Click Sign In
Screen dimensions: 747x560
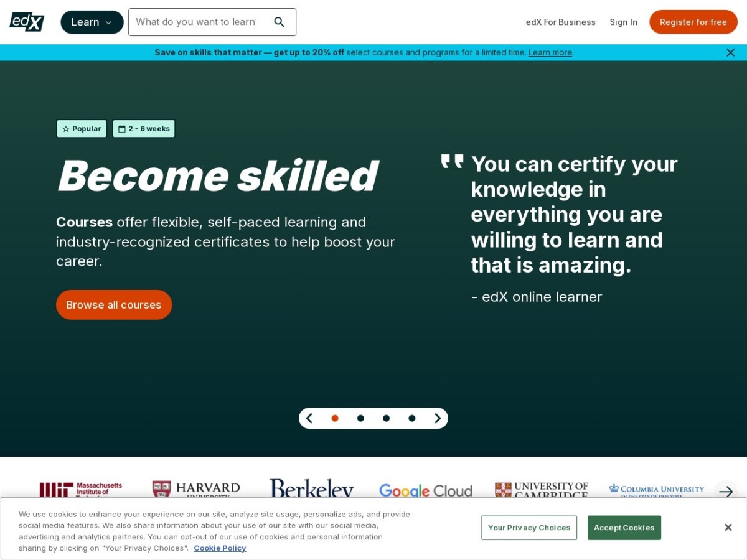point(623,22)
